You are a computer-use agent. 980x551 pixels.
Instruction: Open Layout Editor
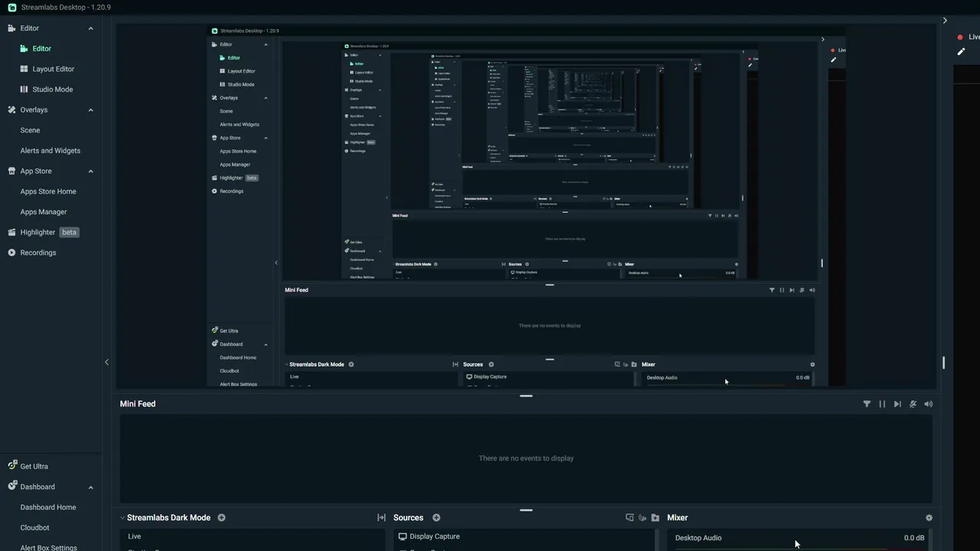point(53,69)
